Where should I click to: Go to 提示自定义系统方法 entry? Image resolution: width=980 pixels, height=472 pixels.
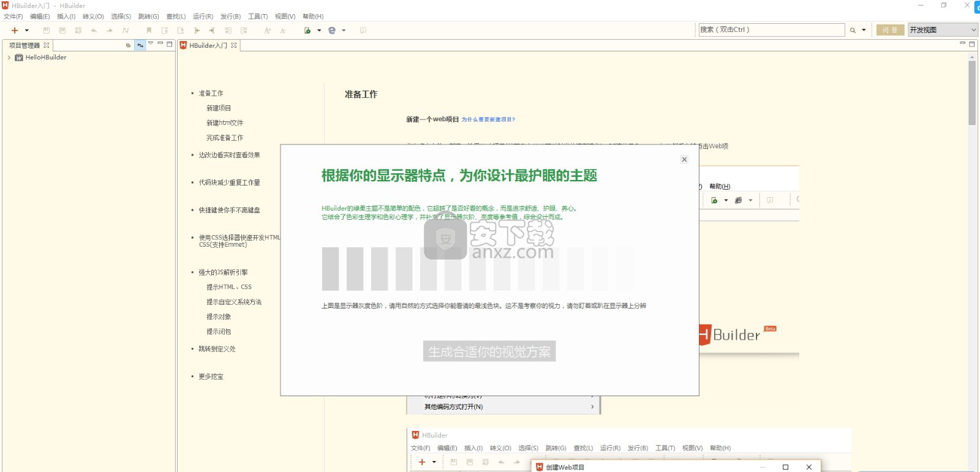(234, 302)
